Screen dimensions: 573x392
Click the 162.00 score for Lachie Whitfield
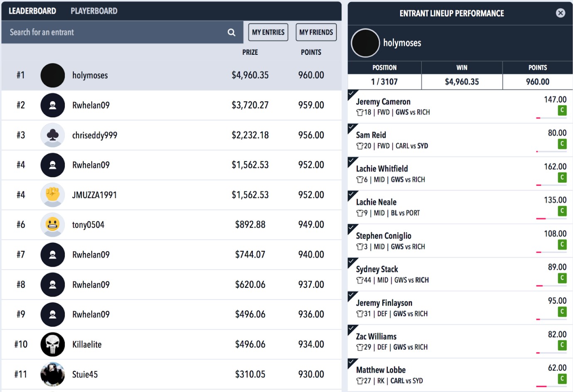point(555,167)
